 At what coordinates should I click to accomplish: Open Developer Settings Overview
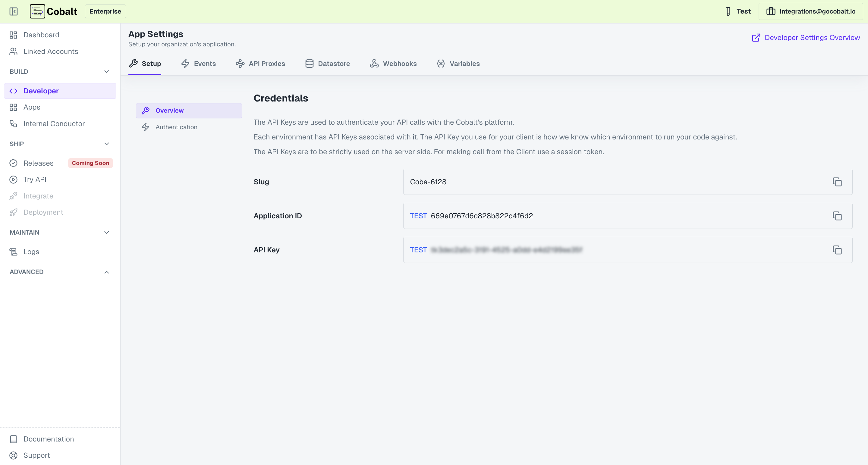pyautogui.click(x=812, y=37)
